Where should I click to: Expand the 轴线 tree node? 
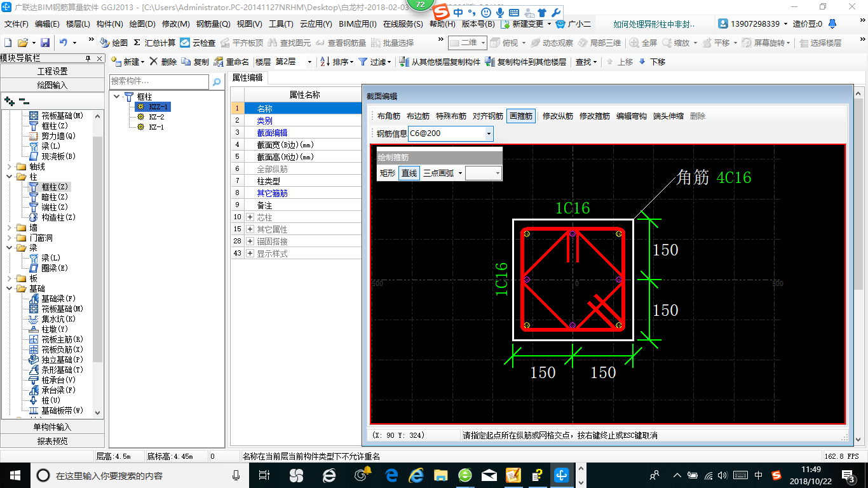click(9, 166)
